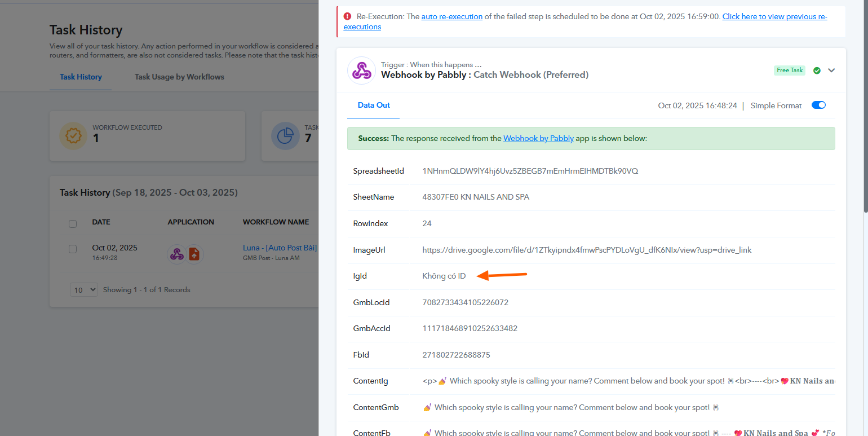Select the Task History tab
The width and height of the screenshot is (868, 436).
(81, 77)
